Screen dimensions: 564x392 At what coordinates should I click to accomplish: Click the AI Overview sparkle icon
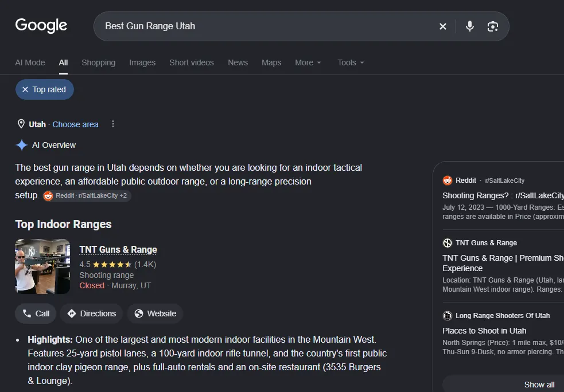pyautogui.click(x=22, y=145)
